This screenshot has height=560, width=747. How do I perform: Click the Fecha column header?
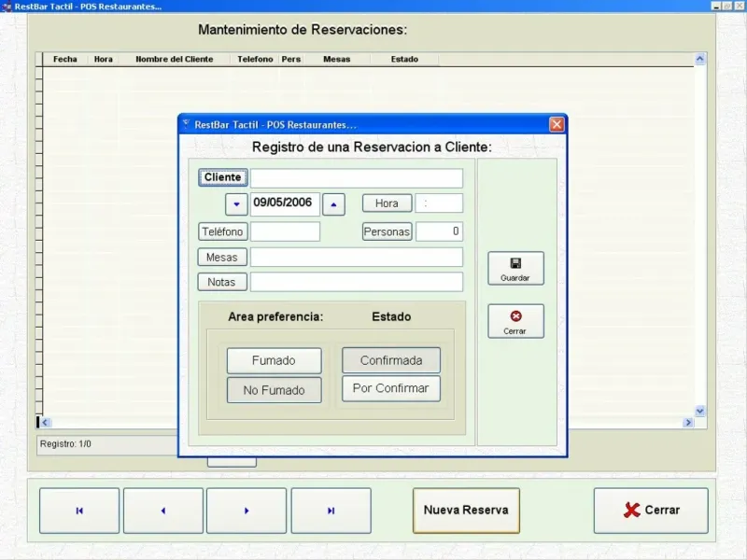point(64,59)
